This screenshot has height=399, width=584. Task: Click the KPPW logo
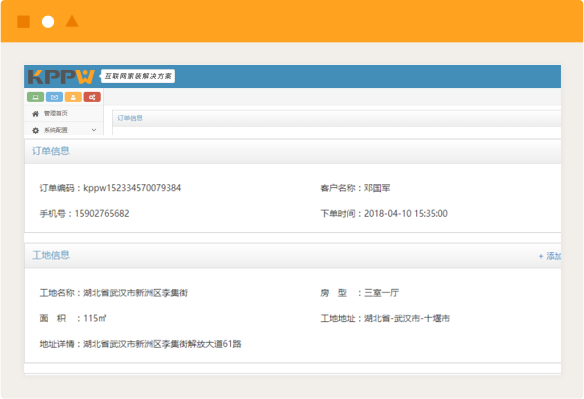click(61, 76)
